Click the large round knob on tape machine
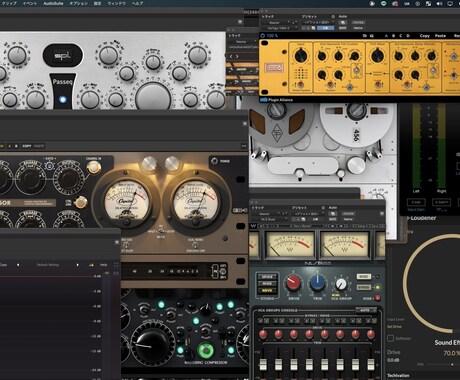The image size is (460, 380). [x=356, y=165]
